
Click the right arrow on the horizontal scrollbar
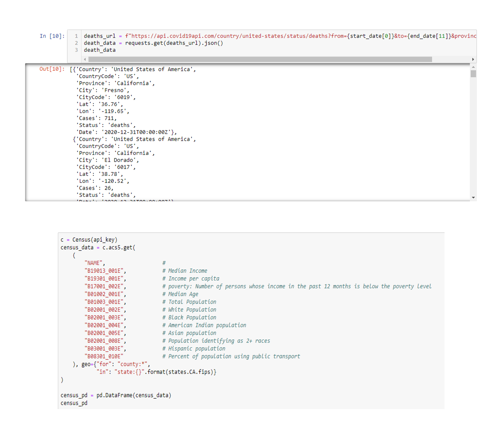pos(474,59)
